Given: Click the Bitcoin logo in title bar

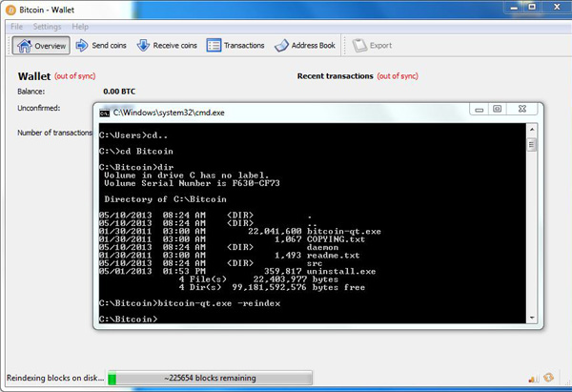Looking at the screenshot, I should pos(10,10).
